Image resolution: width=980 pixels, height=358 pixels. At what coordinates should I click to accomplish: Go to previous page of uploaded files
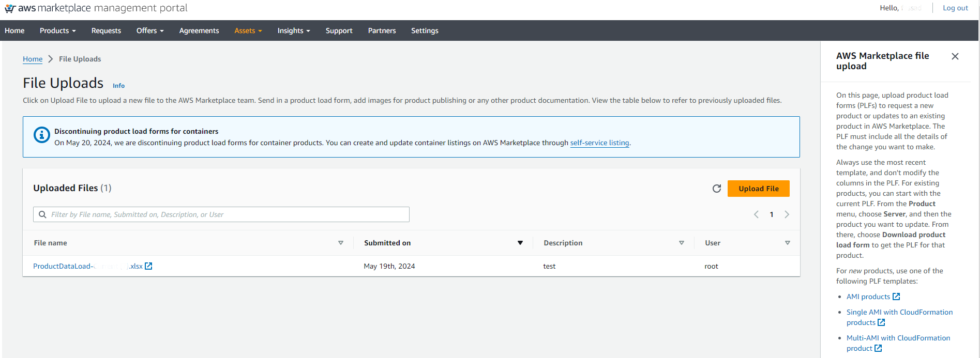click(756, 214)
